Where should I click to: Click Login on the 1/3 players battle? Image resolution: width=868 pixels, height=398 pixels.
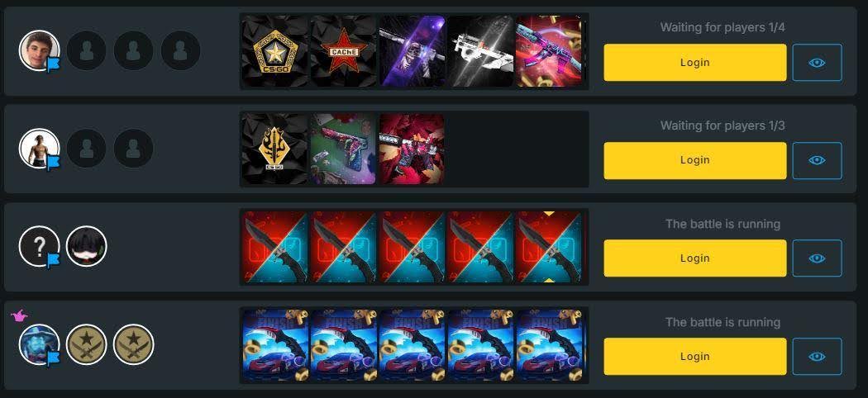pos(694,160)
